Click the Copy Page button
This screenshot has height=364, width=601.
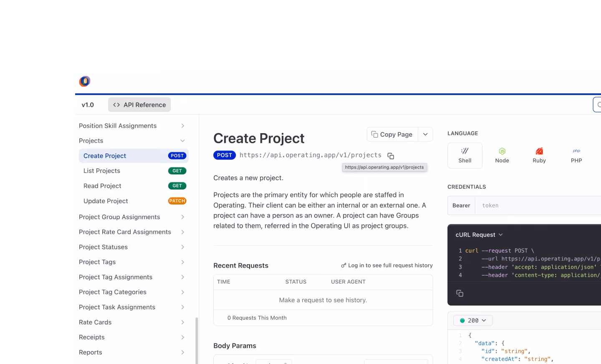(392, 134)
